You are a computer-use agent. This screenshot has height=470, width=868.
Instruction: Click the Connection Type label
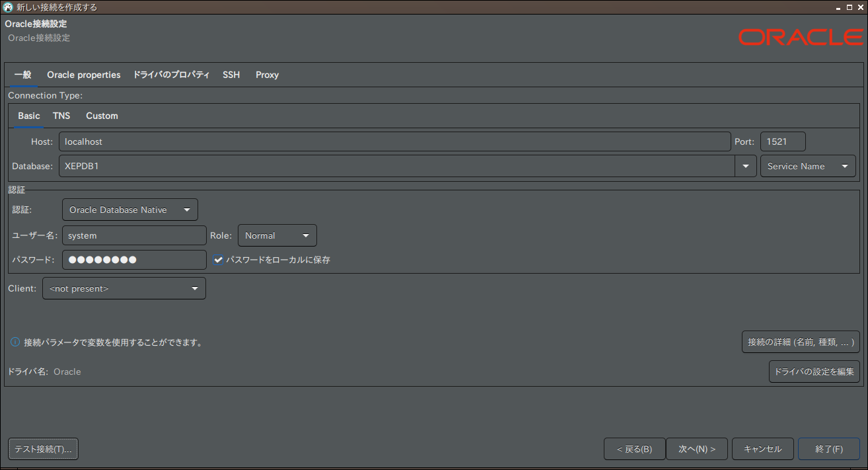point(45,95)
